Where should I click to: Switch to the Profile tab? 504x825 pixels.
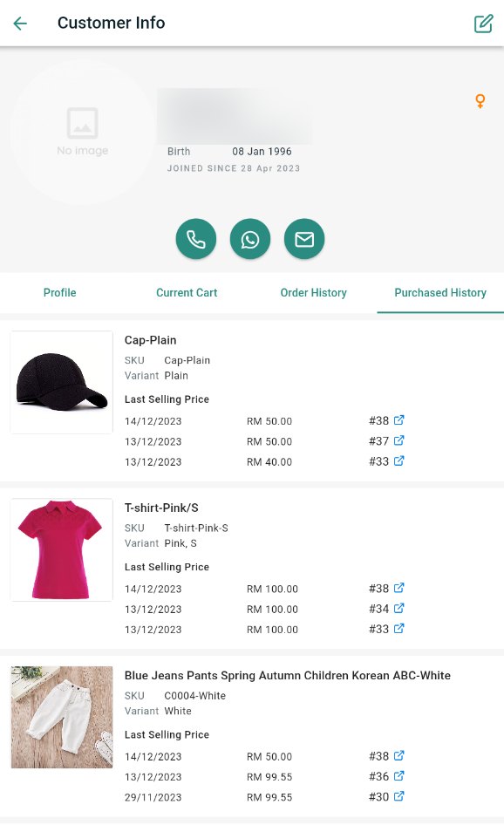[x=60, y=292]
